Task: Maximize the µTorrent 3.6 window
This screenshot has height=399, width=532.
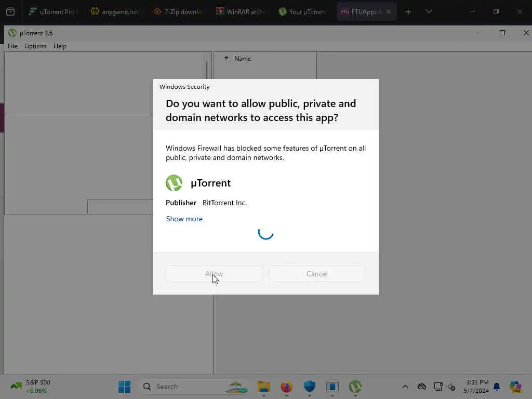Action: click(x=502, y=33)
